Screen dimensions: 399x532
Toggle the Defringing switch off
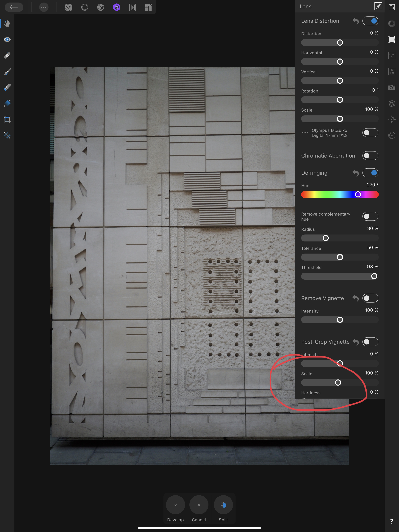click(x=370, y=173)
